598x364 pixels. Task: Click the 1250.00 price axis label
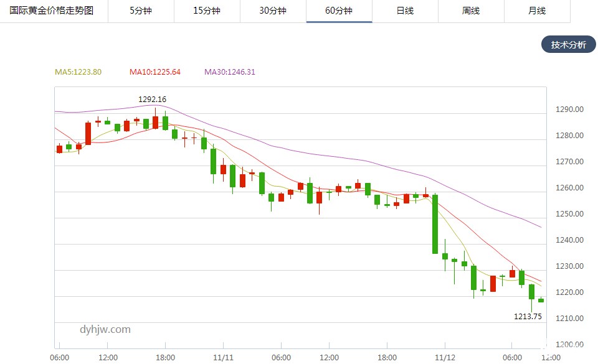point(569,214)
